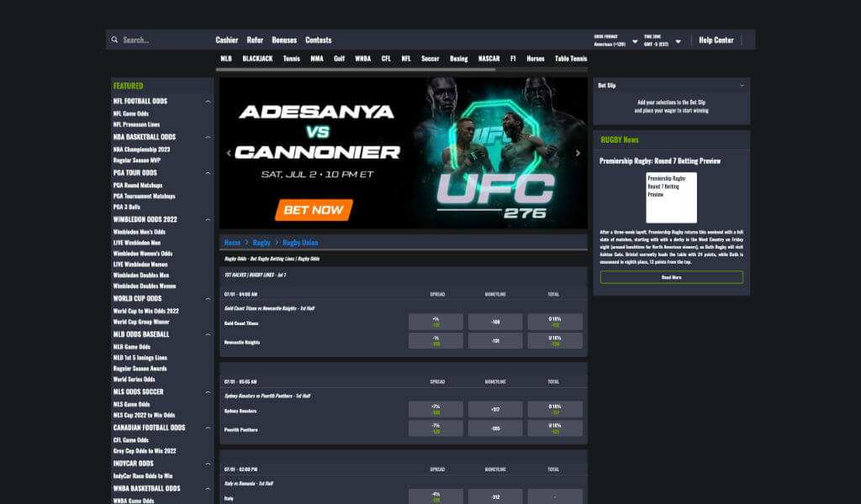
Task: Click the UFC 276 banner image
Action: [x=404, y=153]
